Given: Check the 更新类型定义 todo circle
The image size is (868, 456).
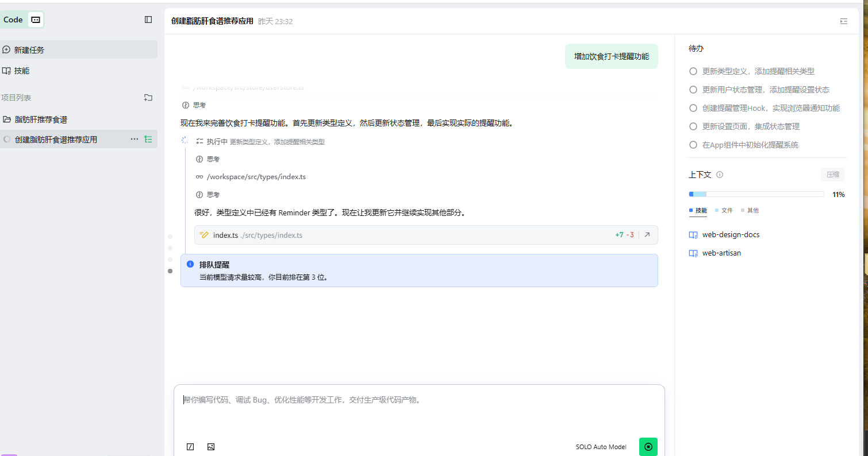Looking at the screenshot, I should point(693,71).
